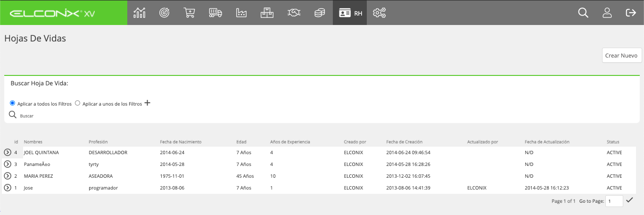Click ELCONIX in Actualizado por column

click(x=477, y=188)
